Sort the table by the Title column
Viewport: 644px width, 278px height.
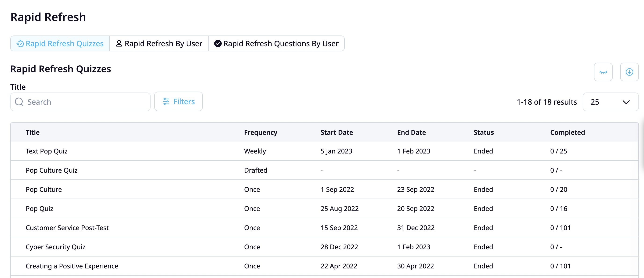pyautogui.click(x=33, y=132)
